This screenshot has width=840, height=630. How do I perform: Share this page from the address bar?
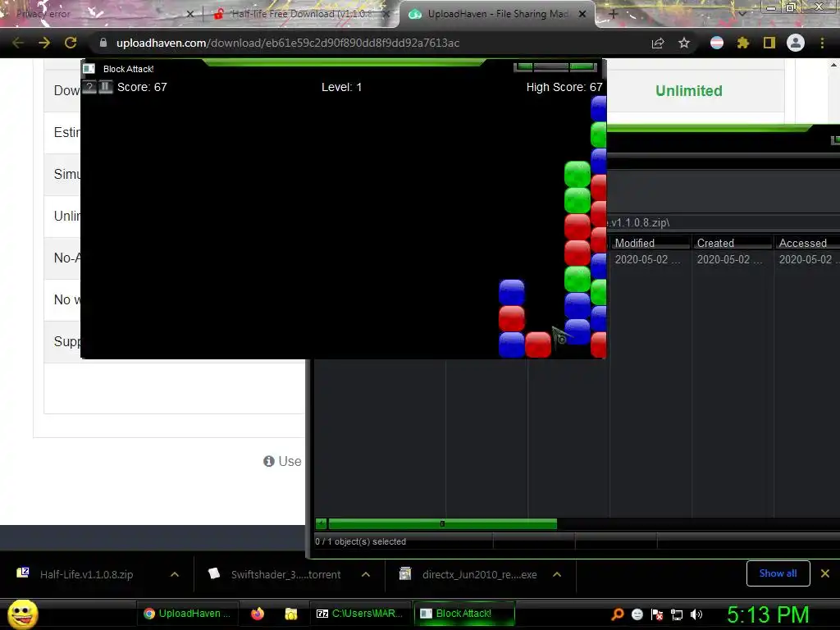(658, 43)
